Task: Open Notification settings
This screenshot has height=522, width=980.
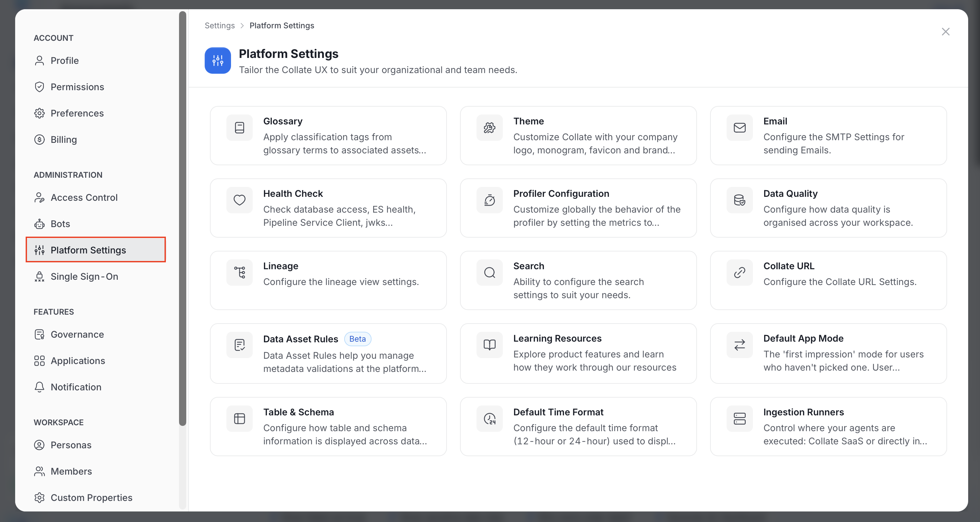Action: pyautogui.click(x=96, y=387)
